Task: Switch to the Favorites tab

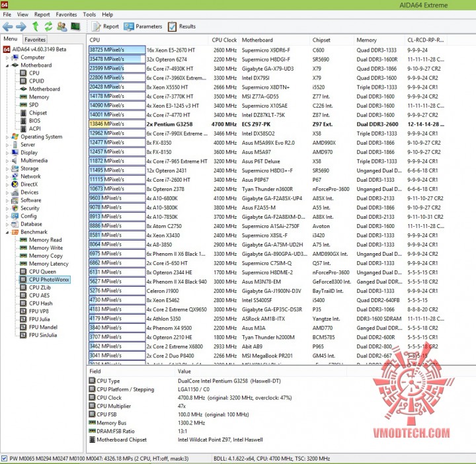Action: pos(35,40)
